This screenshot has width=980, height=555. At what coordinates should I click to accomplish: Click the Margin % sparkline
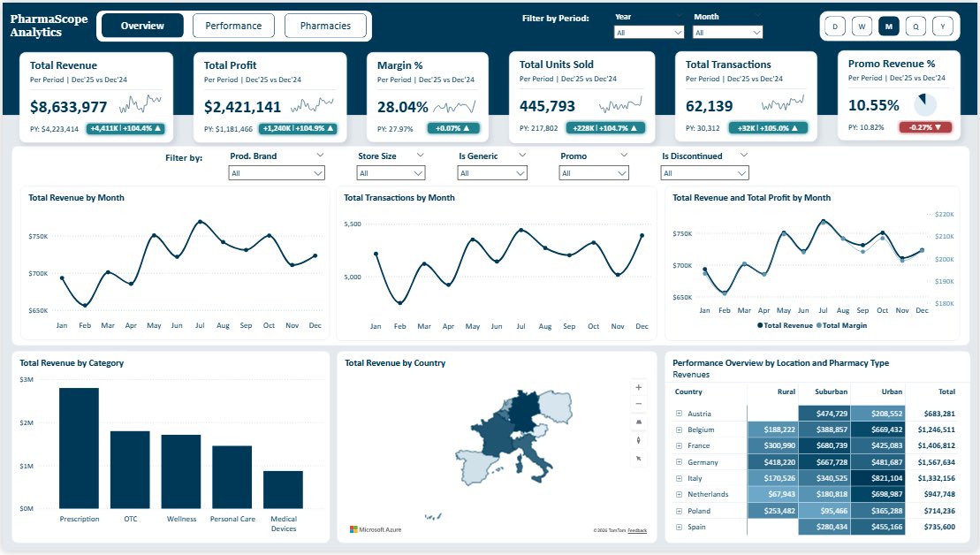[x=454, y=106]
